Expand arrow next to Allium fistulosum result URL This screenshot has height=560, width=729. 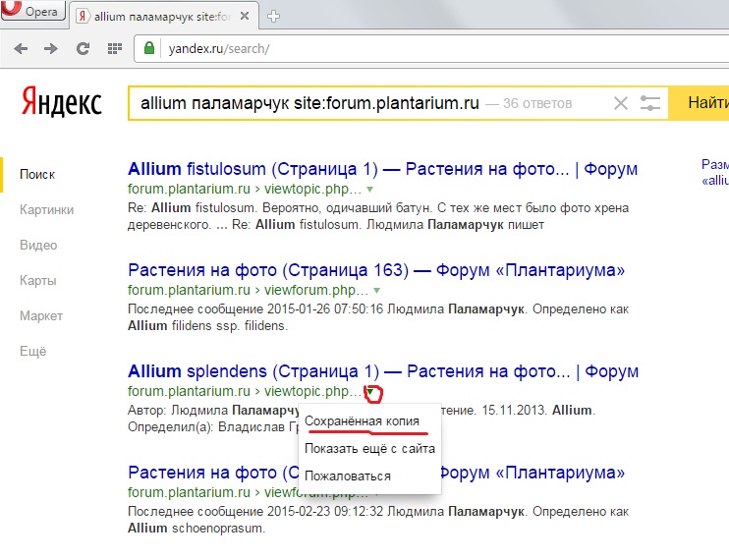click(x=370, y=188)
